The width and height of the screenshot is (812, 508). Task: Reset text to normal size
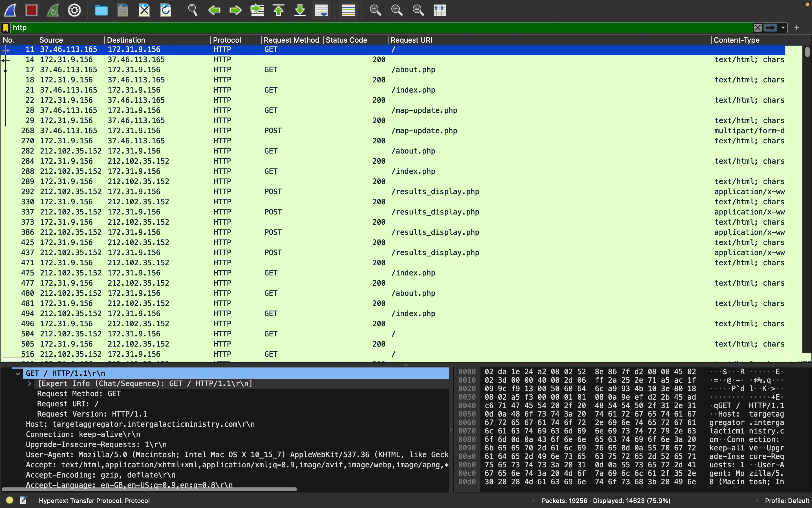418,10
